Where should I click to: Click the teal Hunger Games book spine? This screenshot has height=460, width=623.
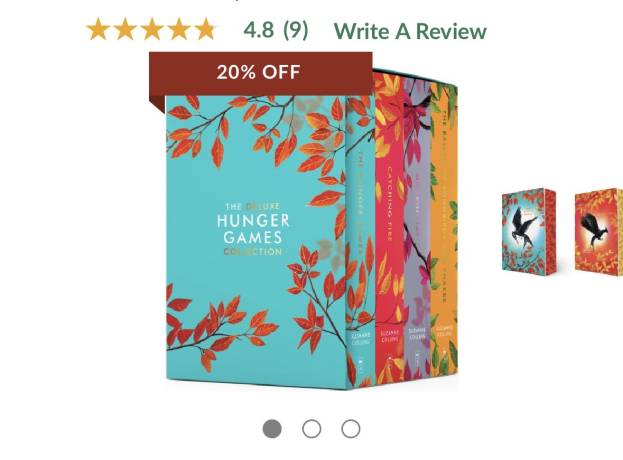[361, 242]
